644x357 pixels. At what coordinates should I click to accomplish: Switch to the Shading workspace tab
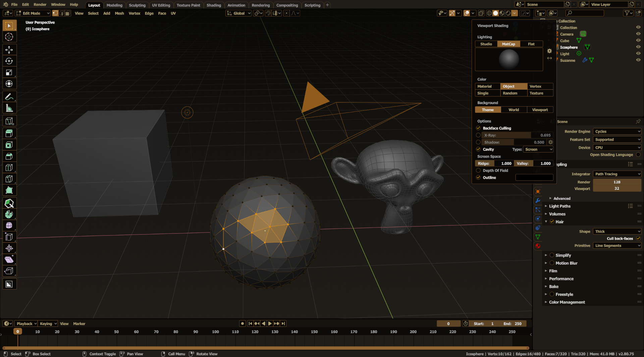click(x=214, y=5)
